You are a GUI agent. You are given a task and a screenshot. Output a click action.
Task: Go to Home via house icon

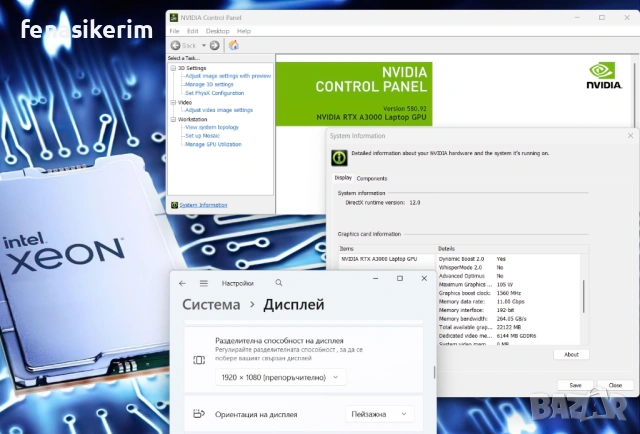pyautogui.click(x=234, y=45)
